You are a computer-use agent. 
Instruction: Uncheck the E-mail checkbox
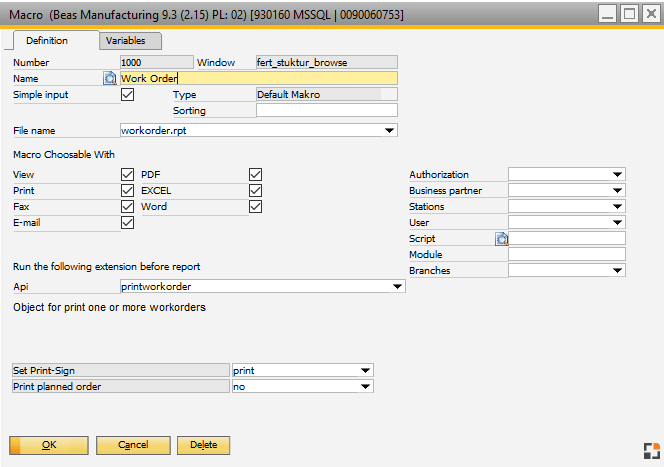click(x=127, y=223)
